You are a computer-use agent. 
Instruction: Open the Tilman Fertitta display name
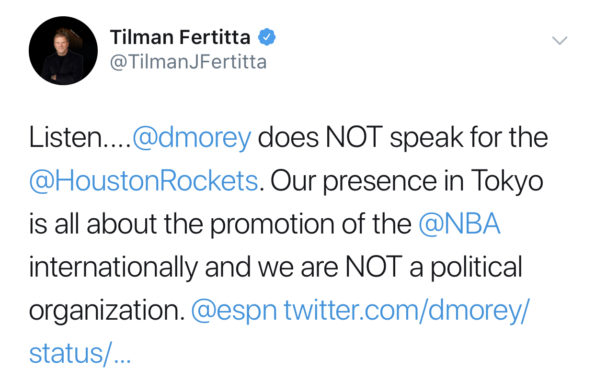(x=180, y=37)
